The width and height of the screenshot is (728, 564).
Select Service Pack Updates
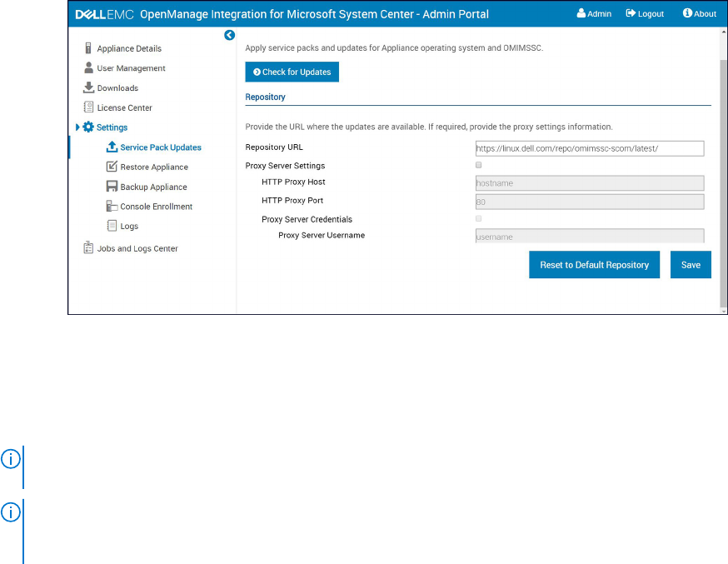[161, 147]
